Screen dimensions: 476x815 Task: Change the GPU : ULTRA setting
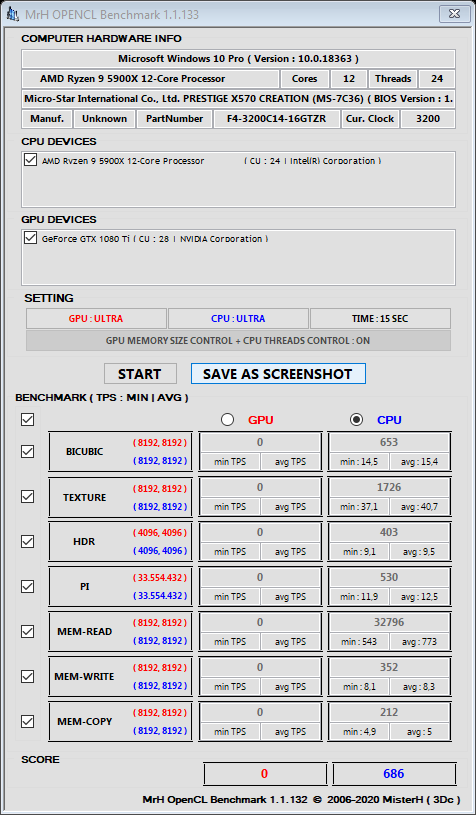96,319
